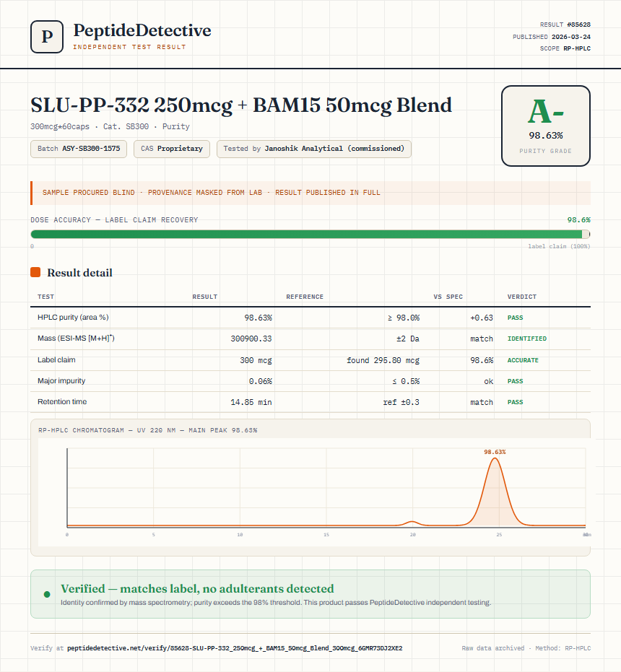Click the REFERENCE column header
621x672 pixels.
tap(305, 297)
